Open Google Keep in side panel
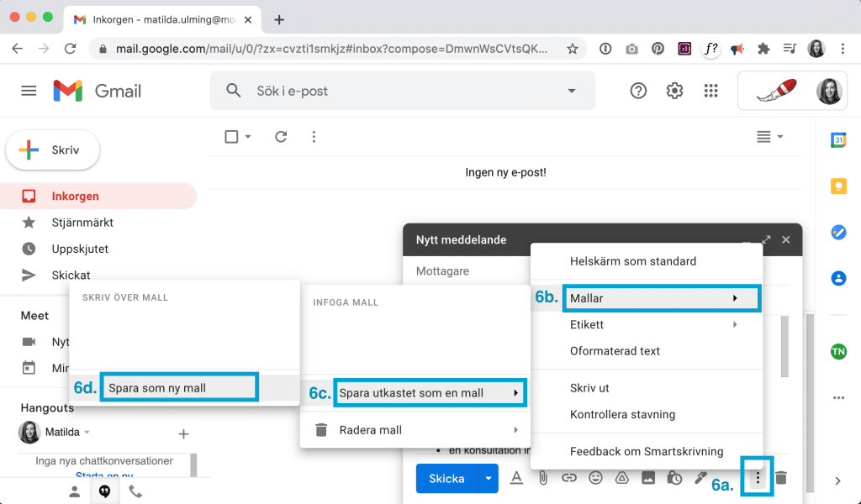Viewport: 861px width, 504px height. [837, 186]
